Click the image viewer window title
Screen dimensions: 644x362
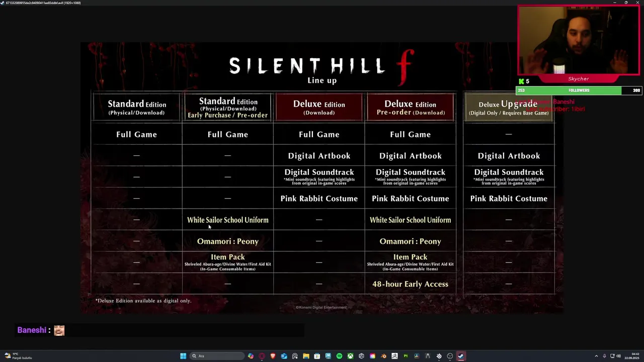pyautogui.click(x=43, y=3)
